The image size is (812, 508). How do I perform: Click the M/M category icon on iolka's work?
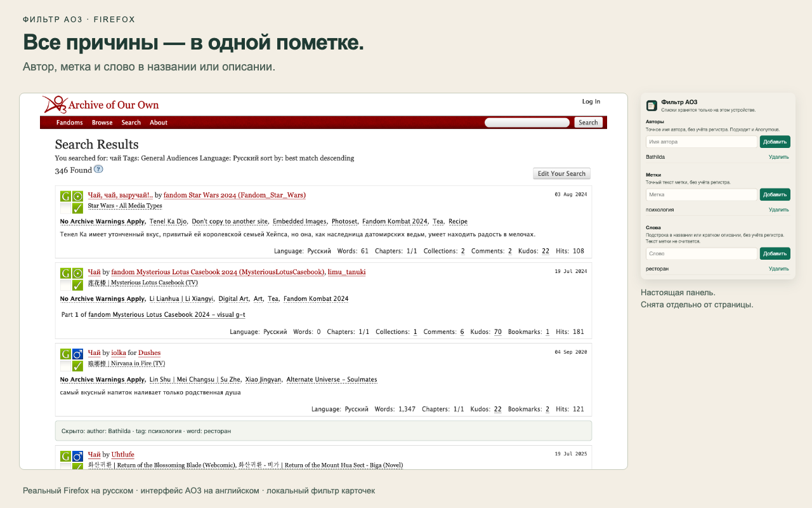[x=78, y=354]
